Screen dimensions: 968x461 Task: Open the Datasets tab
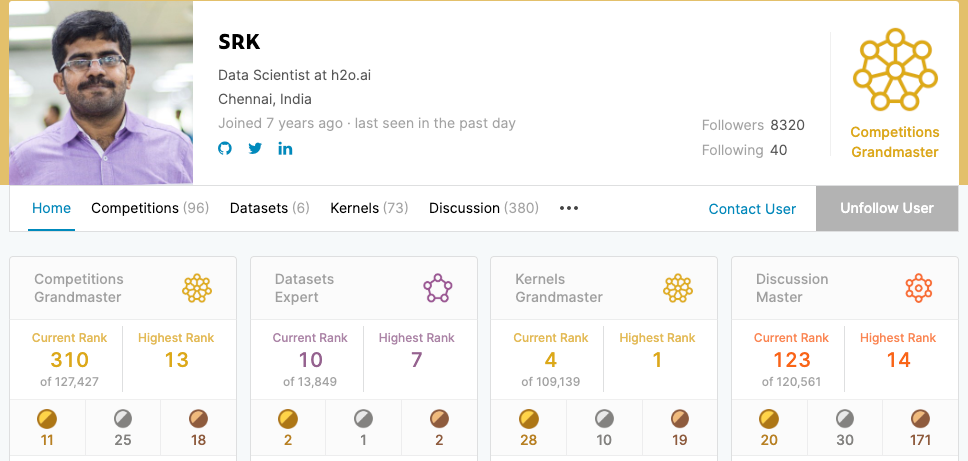pyautogui.click(x=269, y=208)
